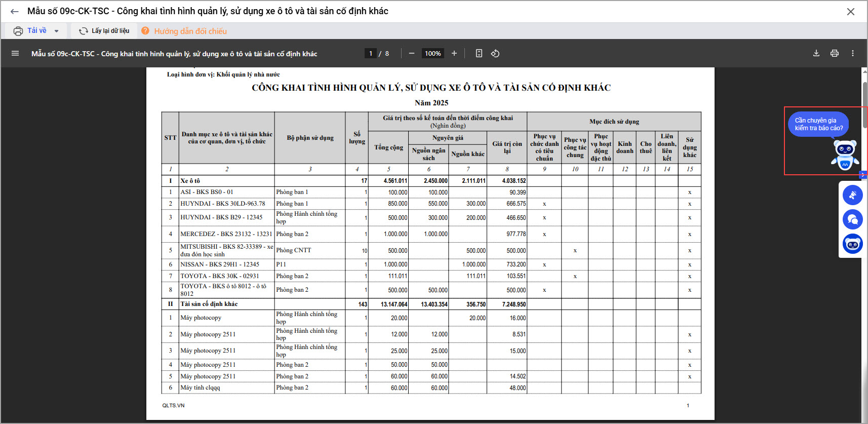Click the "Kinh doanh" column header

(624, 147)
